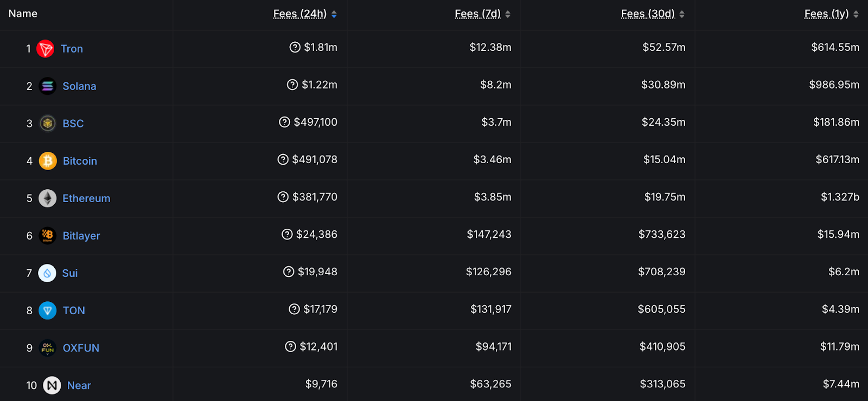Image resolution: width=868 pixels, height=401 pixels.
Task: Click the TON logo icon
Action: pyautogui.click(x=48, y=311)
